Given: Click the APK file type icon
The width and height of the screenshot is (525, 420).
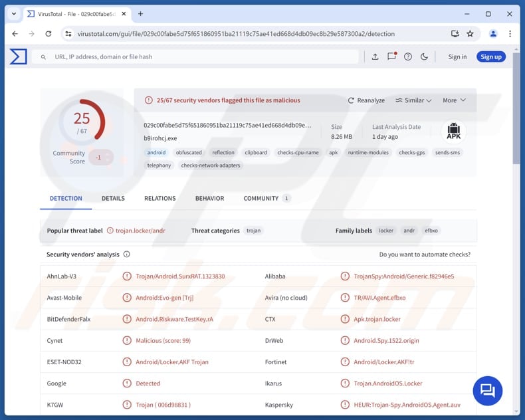Looking at the screenshot, I should [454, 132].
